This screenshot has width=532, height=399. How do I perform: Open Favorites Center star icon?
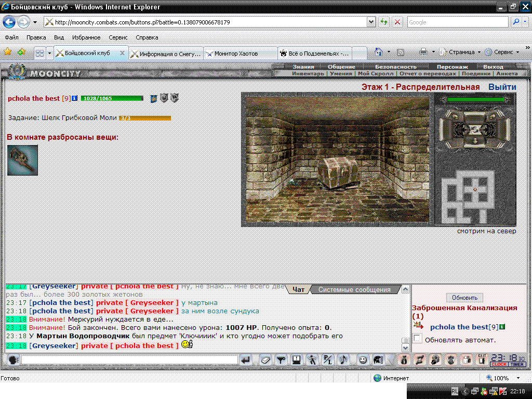(7, 52)
